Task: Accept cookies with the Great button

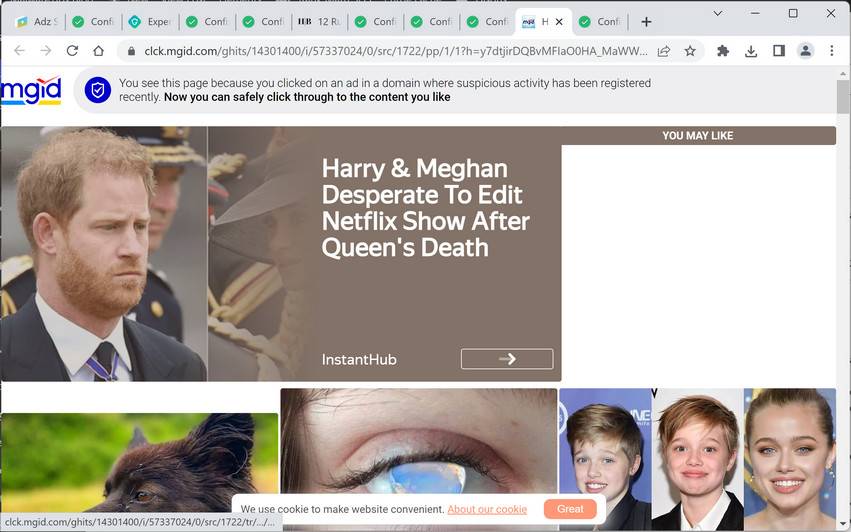Action: coord(570,509)
